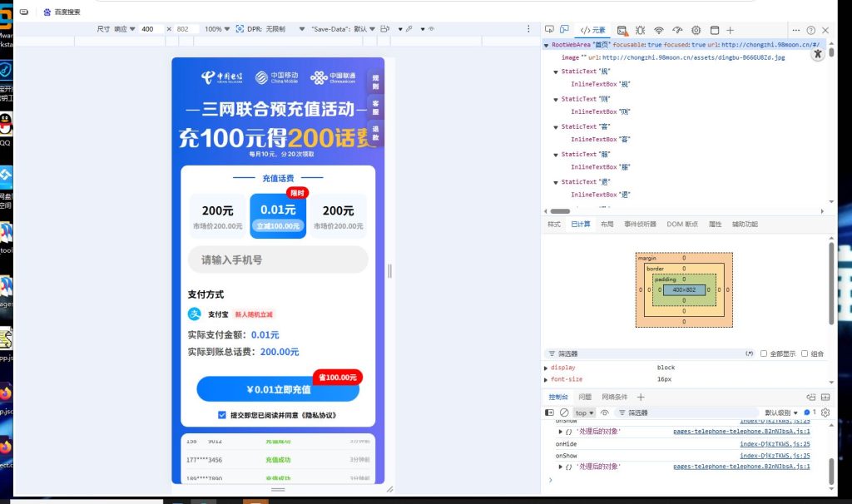The height and width of the screenshot is (504, 852).
Task: Click the clear console icon
Action: click(x=565, y=413)
